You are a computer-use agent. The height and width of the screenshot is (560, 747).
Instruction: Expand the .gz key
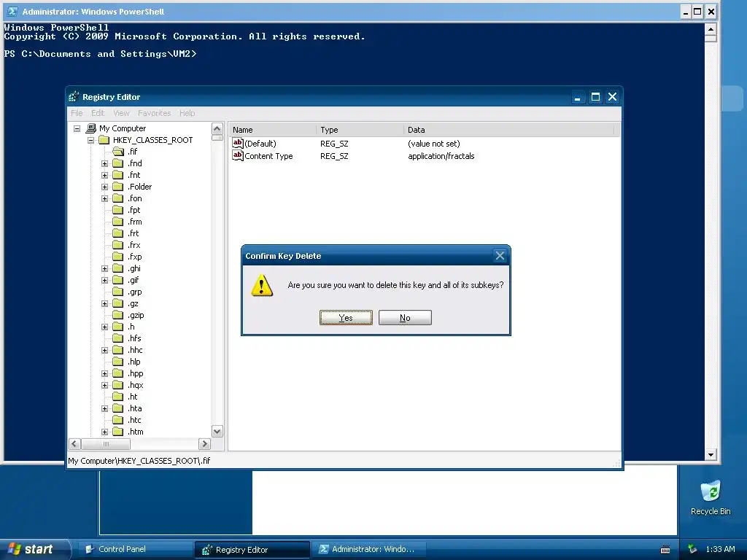pos(104,303)
